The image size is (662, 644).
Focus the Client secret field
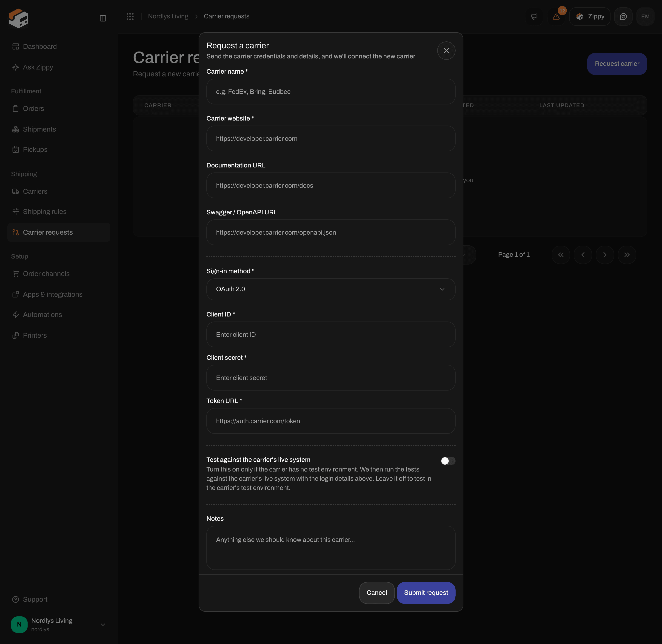coord(331,378)
